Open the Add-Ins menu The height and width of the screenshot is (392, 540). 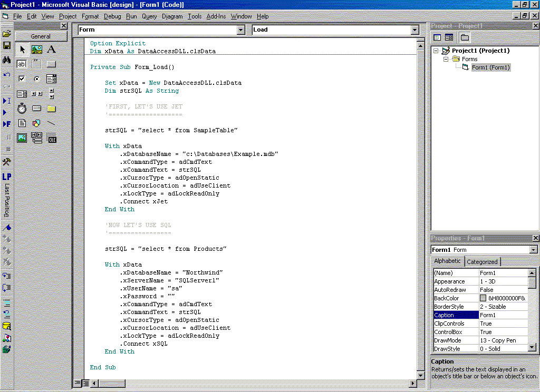click(x=216, y=16)
